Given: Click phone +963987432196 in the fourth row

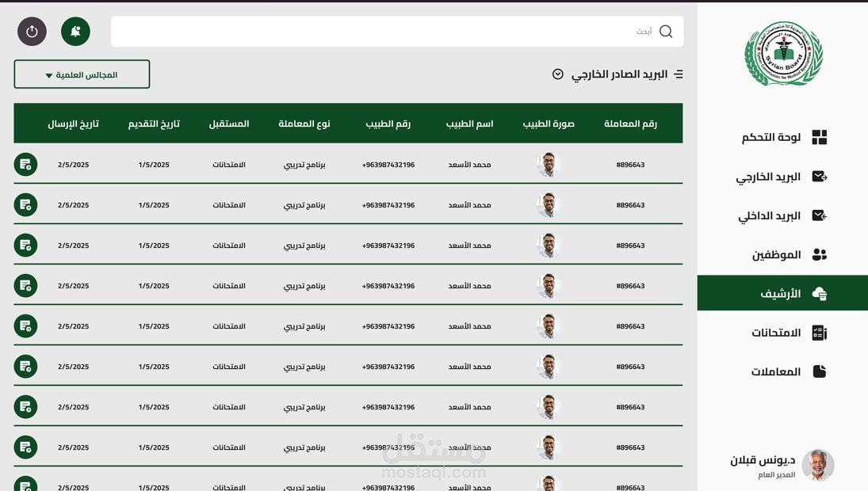Looking at the screenshot, I should (388, 286).
